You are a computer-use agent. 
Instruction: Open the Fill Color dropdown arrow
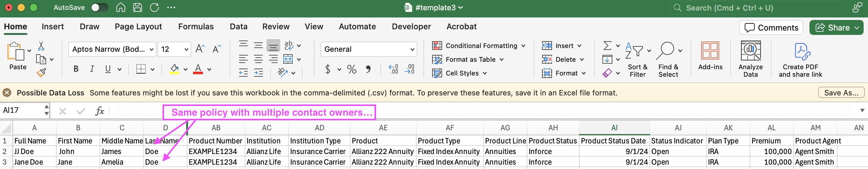(185, 70)
